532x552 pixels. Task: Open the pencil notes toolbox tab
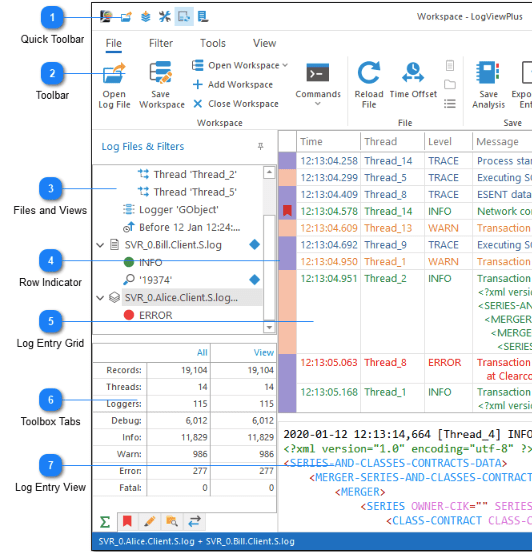tap(150, 521)
